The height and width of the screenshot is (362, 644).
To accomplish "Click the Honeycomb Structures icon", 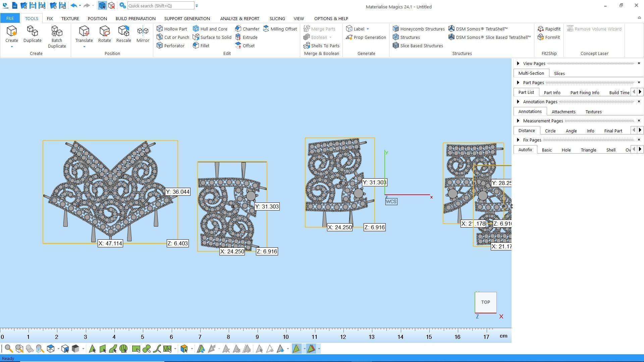I will click(396, 29).
